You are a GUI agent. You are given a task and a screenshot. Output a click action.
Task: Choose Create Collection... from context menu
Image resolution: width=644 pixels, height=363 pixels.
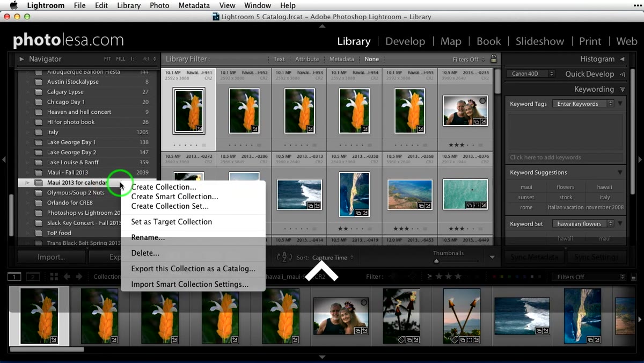click(164, 187)
